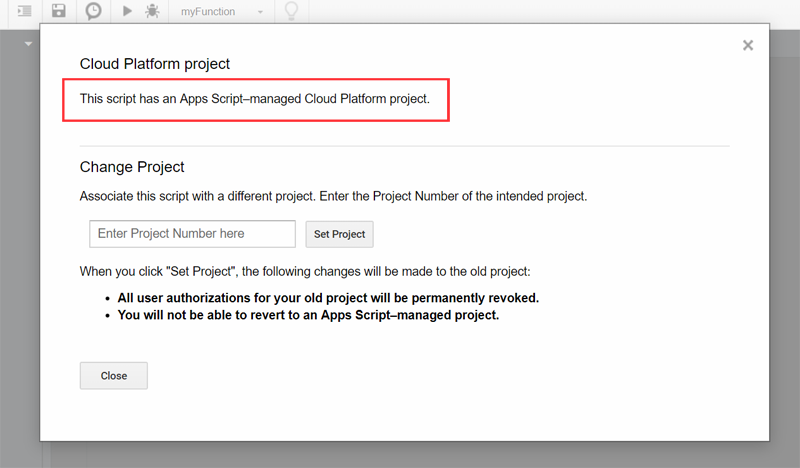Start debugging with the bug icon
The height and width of the screenshot is (468, 800).
pos(152,11)
